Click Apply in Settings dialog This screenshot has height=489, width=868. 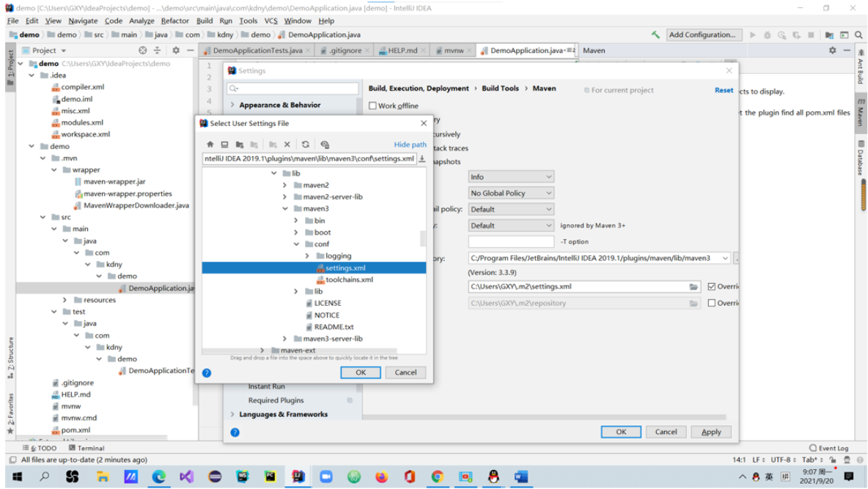pyautogui.click(x=711, y=432)
